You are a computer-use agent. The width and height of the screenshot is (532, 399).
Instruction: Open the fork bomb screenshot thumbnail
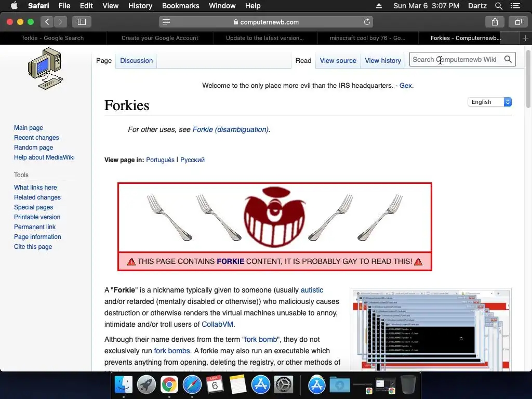[431, 329]
